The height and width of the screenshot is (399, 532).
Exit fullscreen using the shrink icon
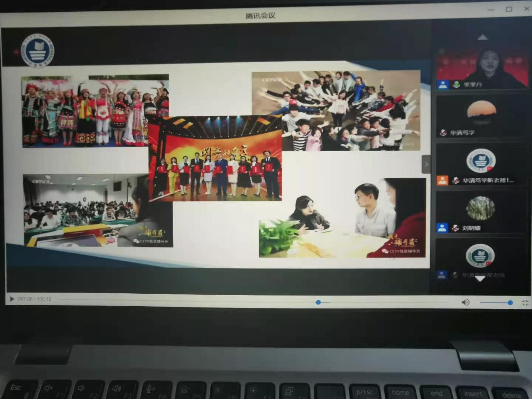tap(525, 303)
